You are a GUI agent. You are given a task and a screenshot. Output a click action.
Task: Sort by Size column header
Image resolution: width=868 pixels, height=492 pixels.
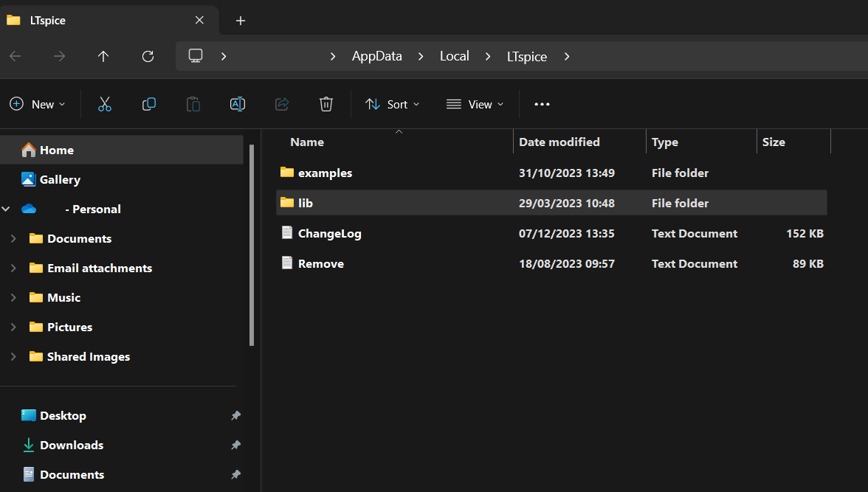pyautogui.click(x=774, y=142)
